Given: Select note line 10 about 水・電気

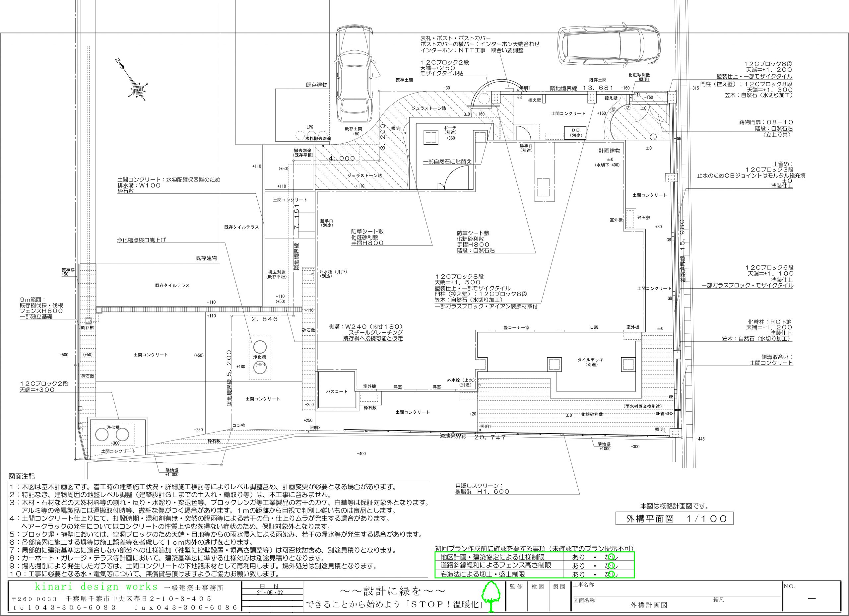Looking at the screenshot, I should point(144,574).
